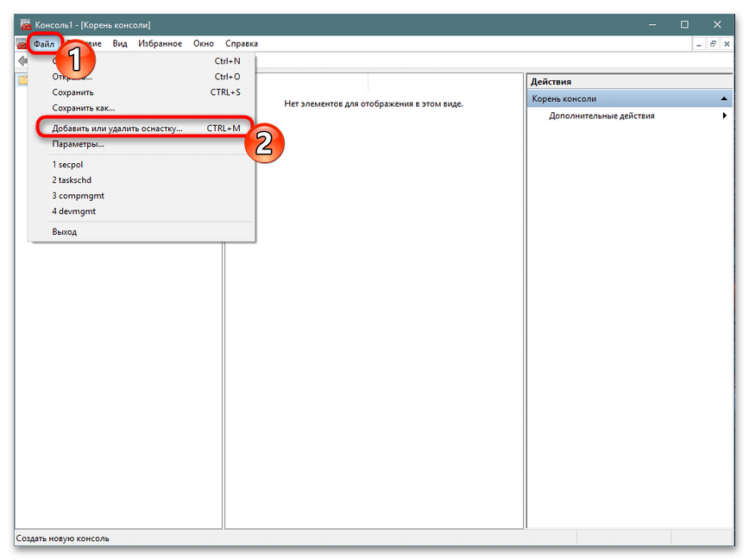Viewport: 749px width, 560px height.
Task: Select Выход to exit the console
Action: [65, 231]
